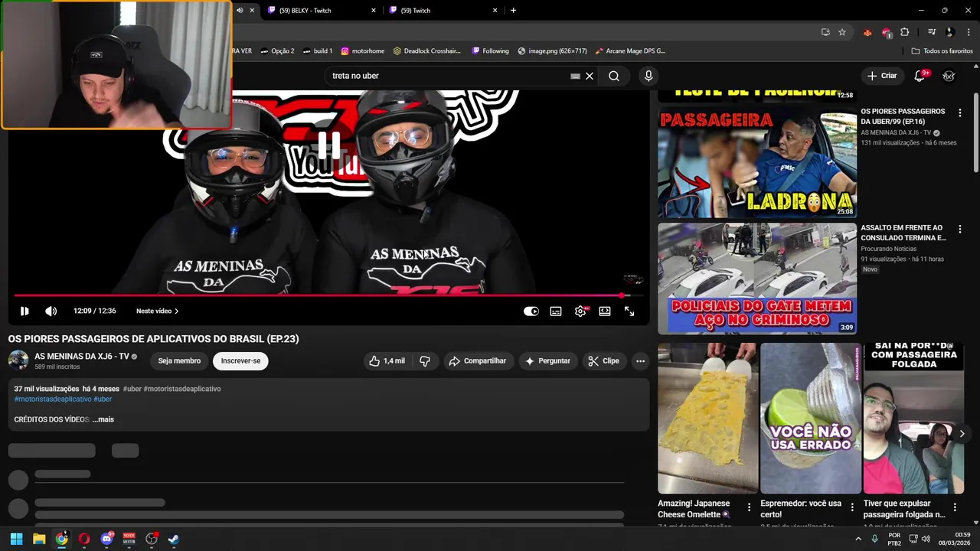This screenshot has height=551, width=980.
Task: Dislike the video with thumbs down
Action: tap(425, 361)
